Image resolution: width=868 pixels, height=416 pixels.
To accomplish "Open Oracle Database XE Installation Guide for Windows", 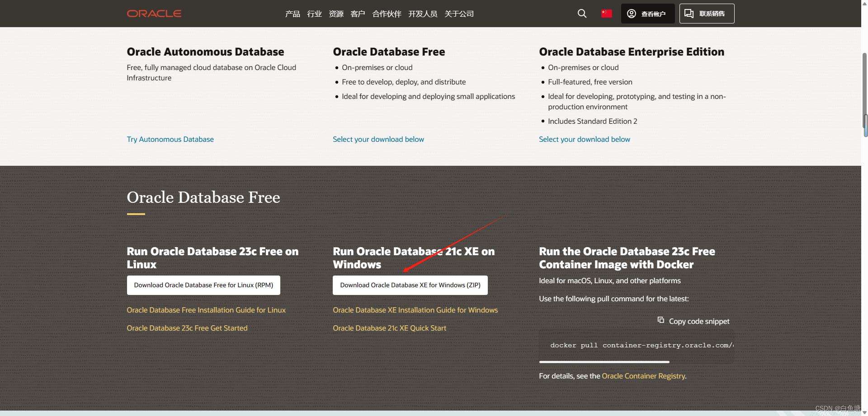I will [x=415, y=310].
